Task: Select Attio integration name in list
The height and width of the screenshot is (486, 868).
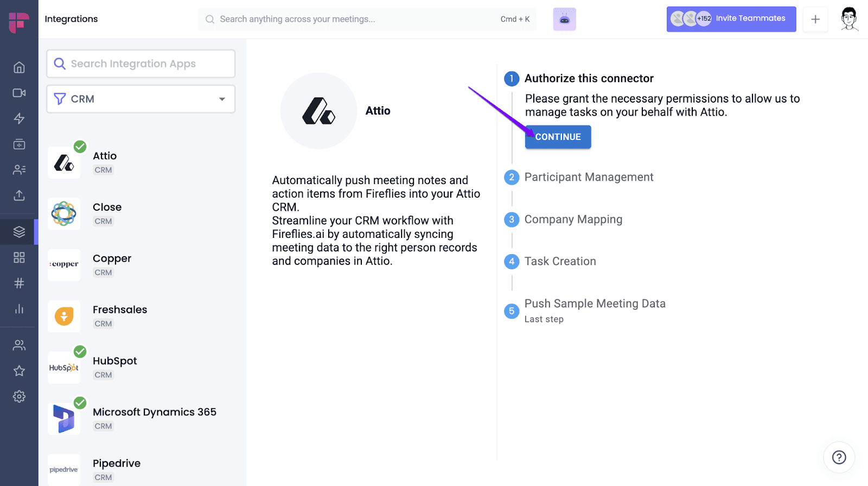Action: [105, 156]
